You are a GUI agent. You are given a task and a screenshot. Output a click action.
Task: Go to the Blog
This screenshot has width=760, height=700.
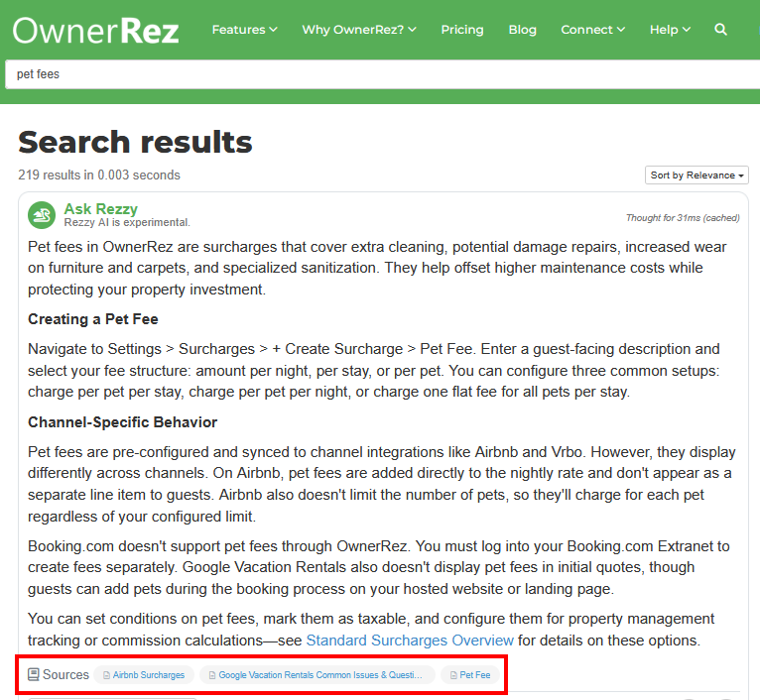click(x=523, y=30)
